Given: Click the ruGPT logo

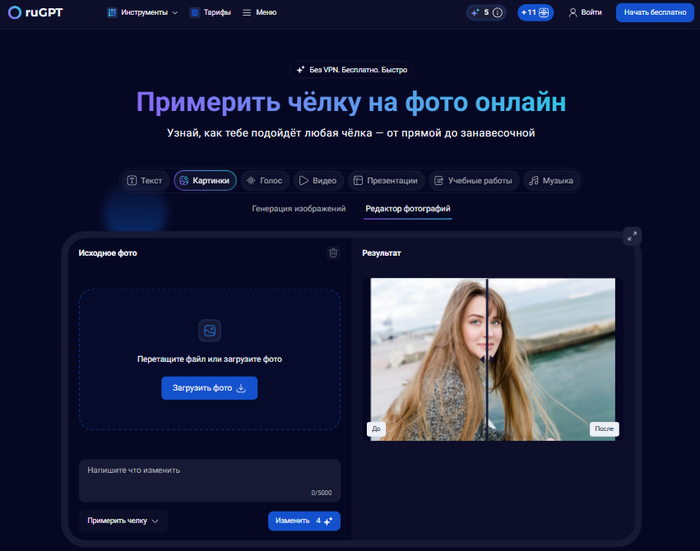Looking at the screenshot, I should pos(35,12).
